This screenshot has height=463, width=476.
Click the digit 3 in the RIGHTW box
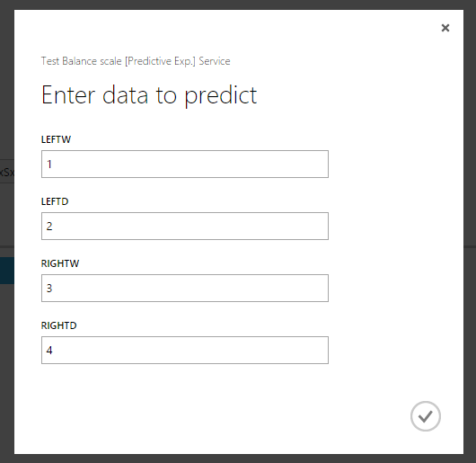point(49,288)
